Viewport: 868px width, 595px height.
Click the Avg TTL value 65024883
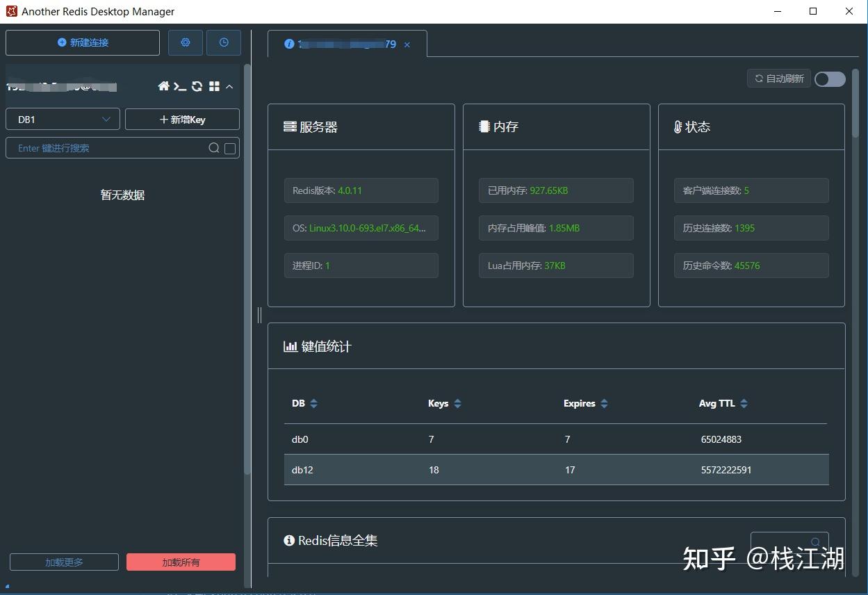point(721,439)
